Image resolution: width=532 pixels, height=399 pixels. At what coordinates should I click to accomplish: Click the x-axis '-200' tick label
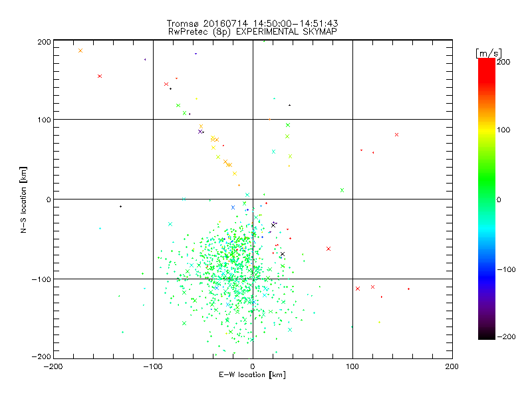53,366
